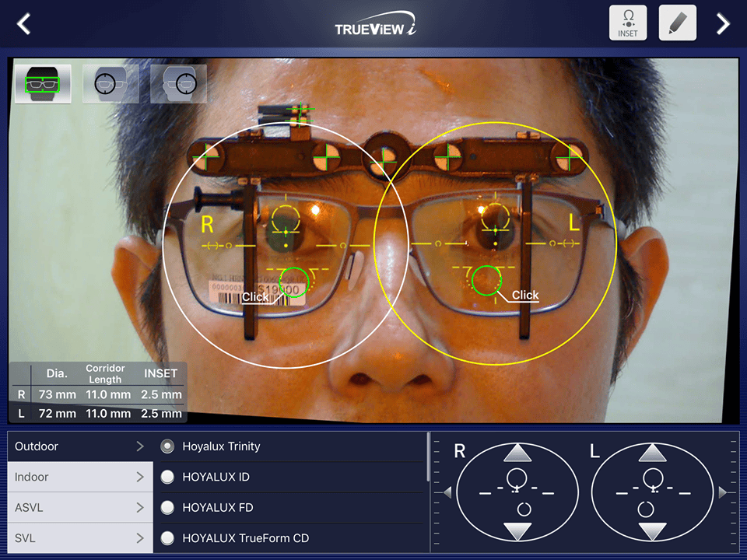
Task: Open the INSET settings button
Action: pos(628,23)
